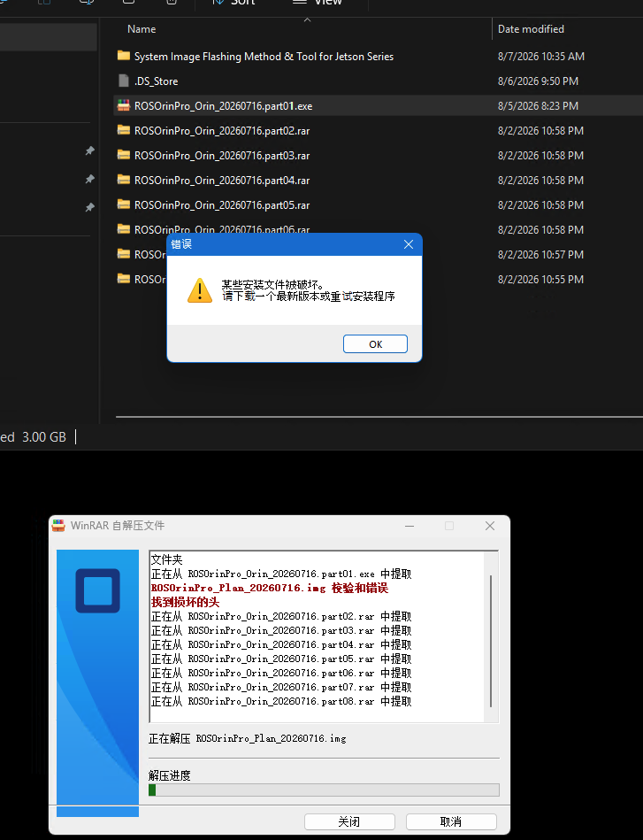Click log line extracting from part01.exe
The width and height of the screenshot is (643, 840).
tap(281, 574)
